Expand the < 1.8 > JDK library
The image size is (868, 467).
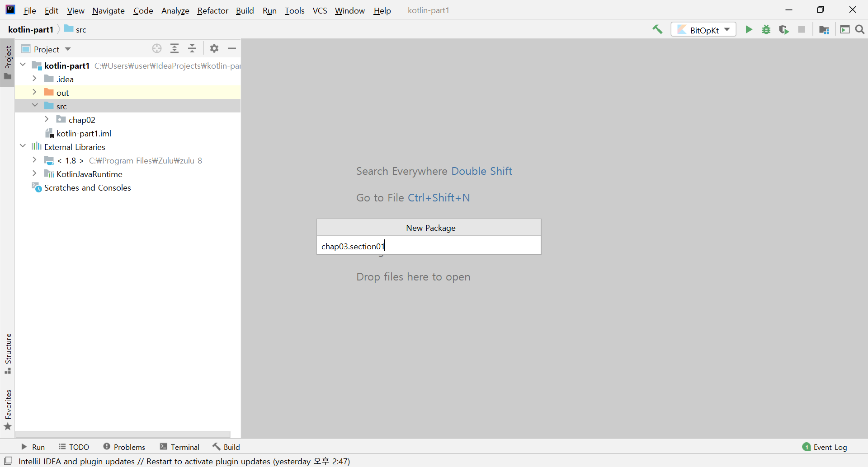(x=34, y=160)
